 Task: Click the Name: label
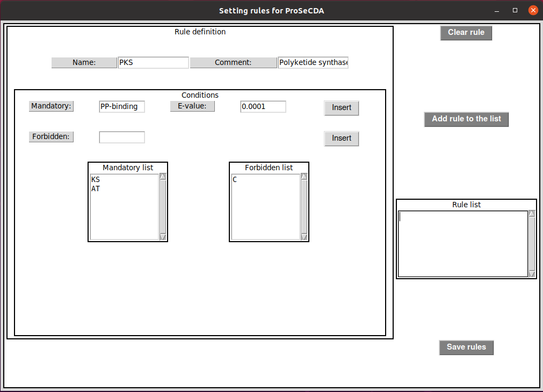click(x=84, y=63)
